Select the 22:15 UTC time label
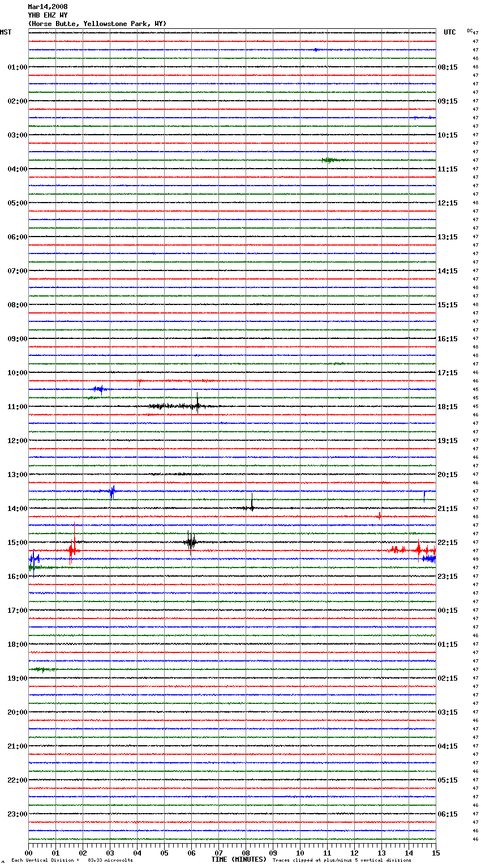The height and width of the screenshot is (868, 481). [x=448, y=543]
